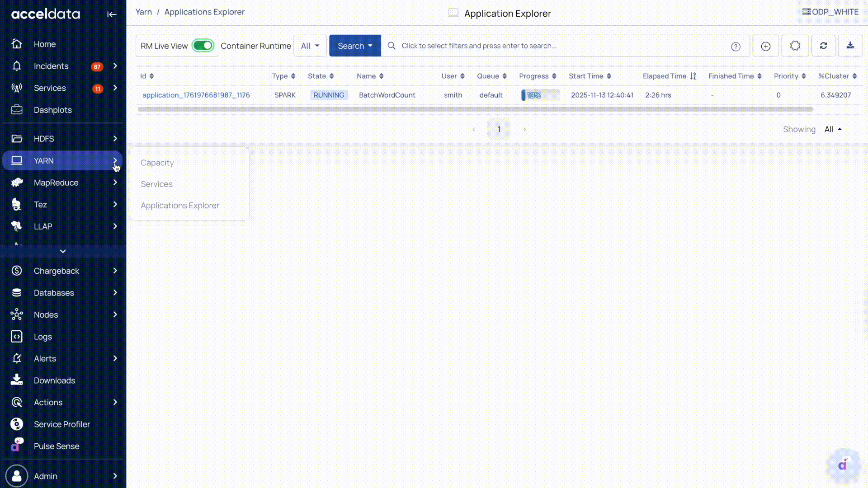
Task: Collapse the sidebar with the arrow icon
Action: [112, 14]
